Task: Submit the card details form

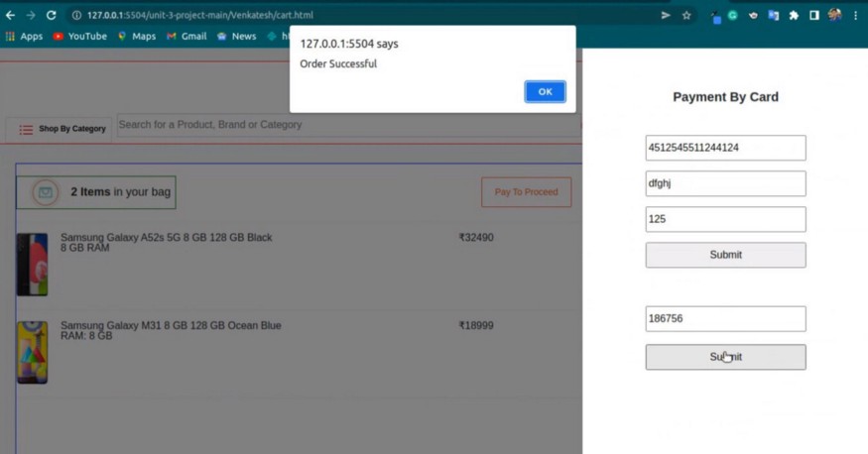Action: pos(725,255)
